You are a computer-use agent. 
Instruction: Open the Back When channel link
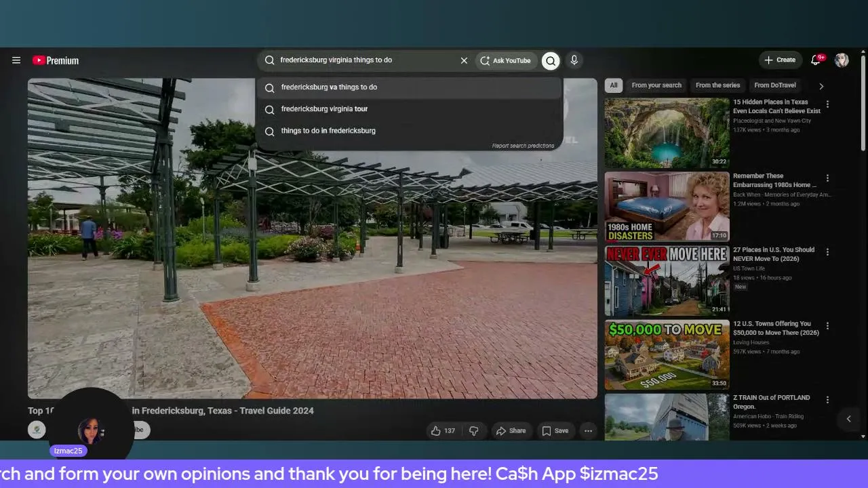click(x=782, y=195)
